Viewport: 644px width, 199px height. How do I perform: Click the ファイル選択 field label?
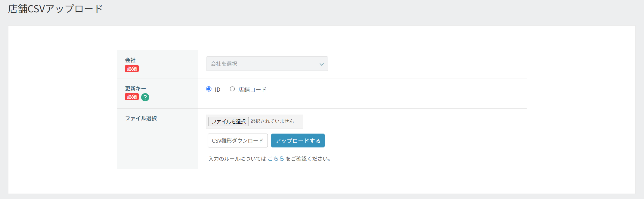coord(141,118)
